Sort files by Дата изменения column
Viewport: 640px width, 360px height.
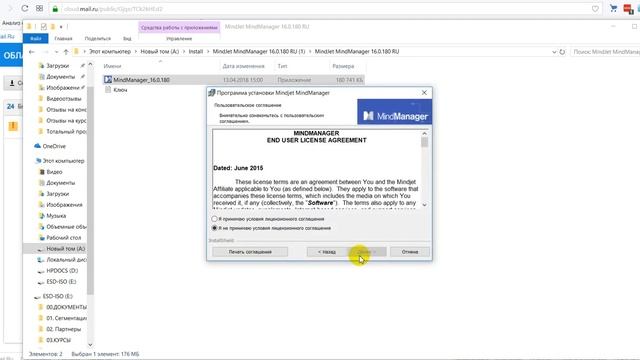coord(244,66)
